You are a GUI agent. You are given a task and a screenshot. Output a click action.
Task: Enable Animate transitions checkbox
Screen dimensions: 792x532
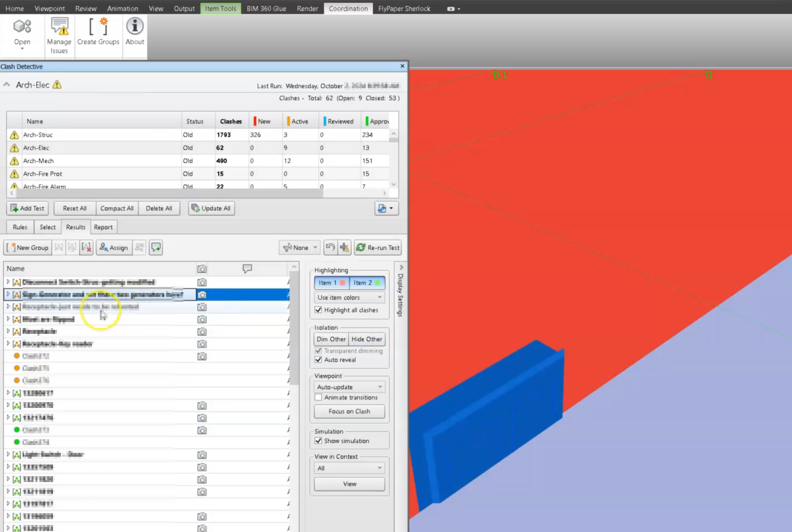pyautogui.click(x=318, y=397)
